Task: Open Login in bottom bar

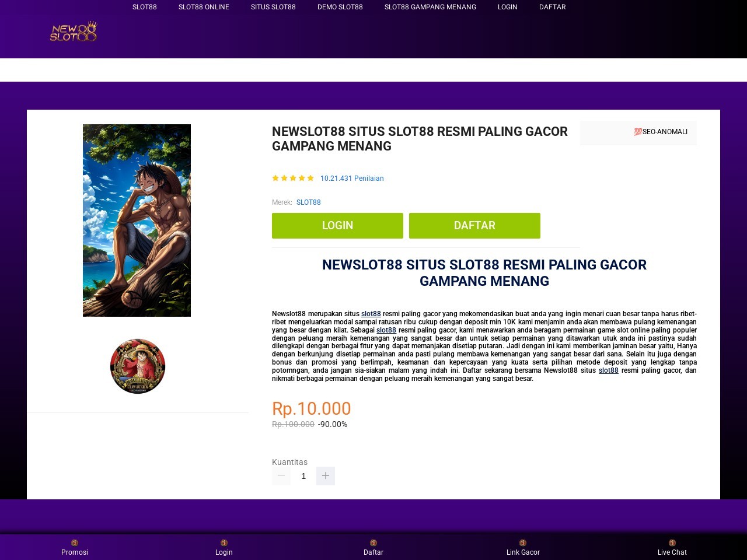Action: 224,548
